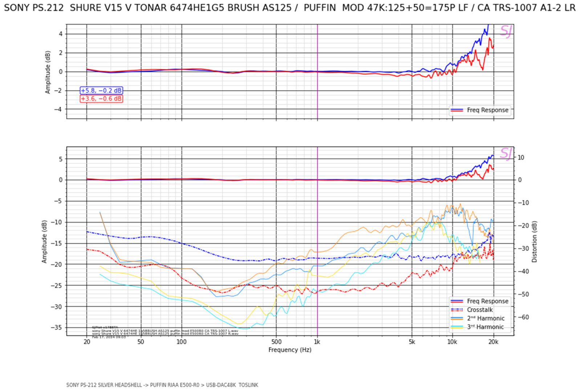Click the 10k tick on the frequency axis

[x=453, y=342]
